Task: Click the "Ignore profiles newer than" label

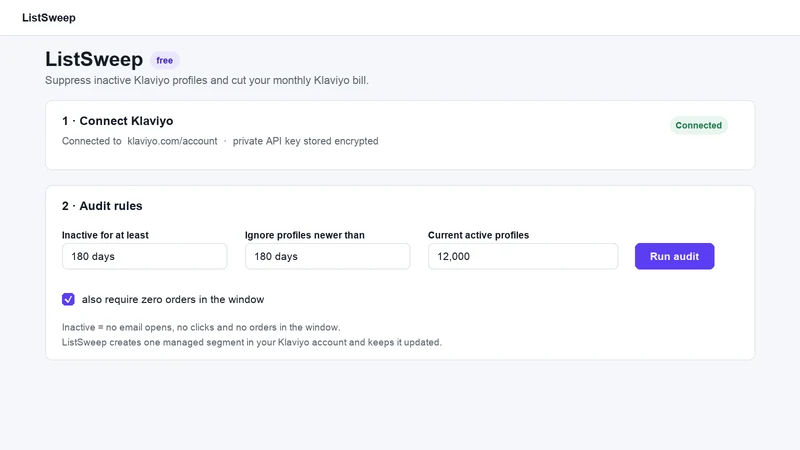Action: tap(305, 235)
